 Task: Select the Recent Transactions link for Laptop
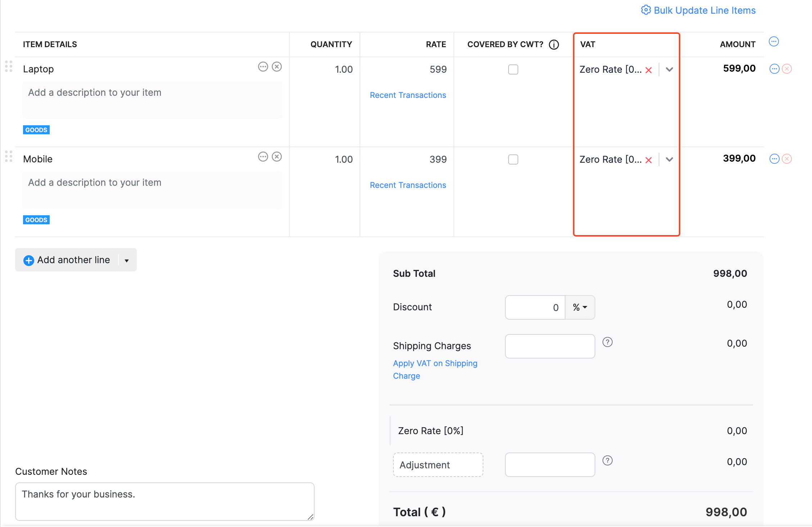coord(408,95)
